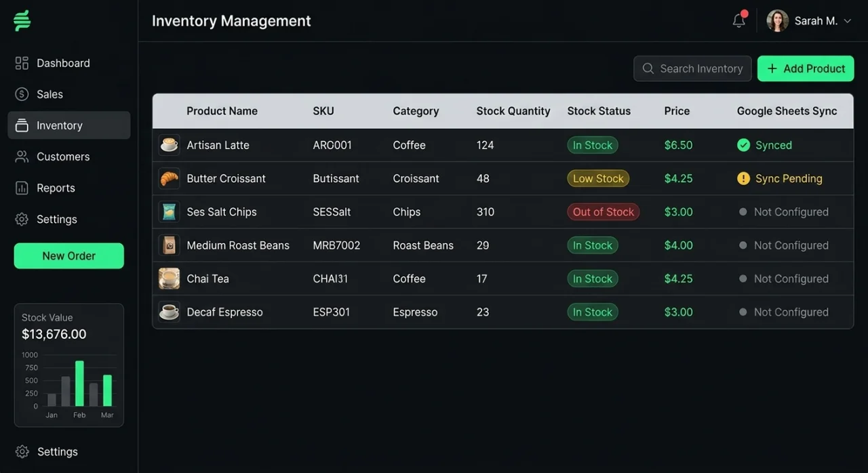Click SKU MRB7002
The height and width of the screenshot is (473, 868).
pos(336,245)
